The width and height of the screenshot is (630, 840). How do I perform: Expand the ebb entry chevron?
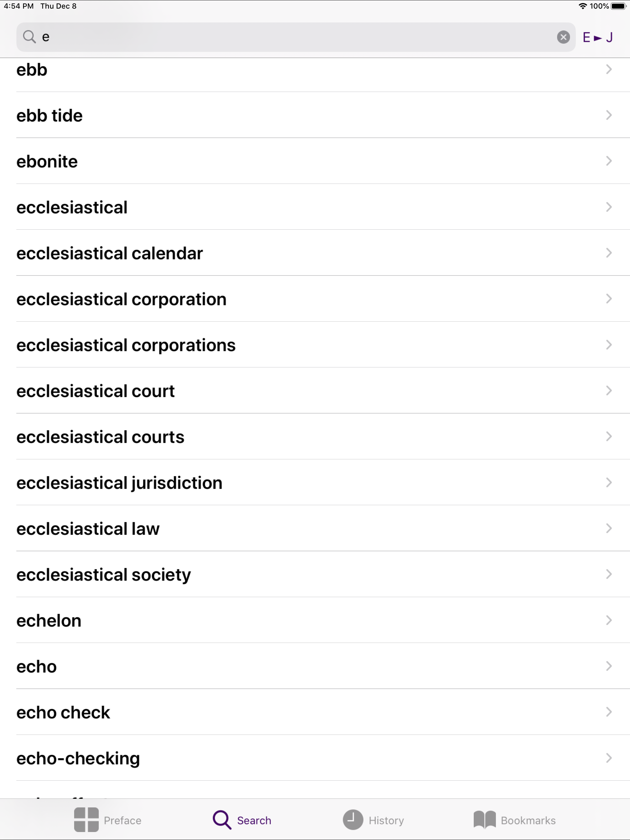point(609,69)
